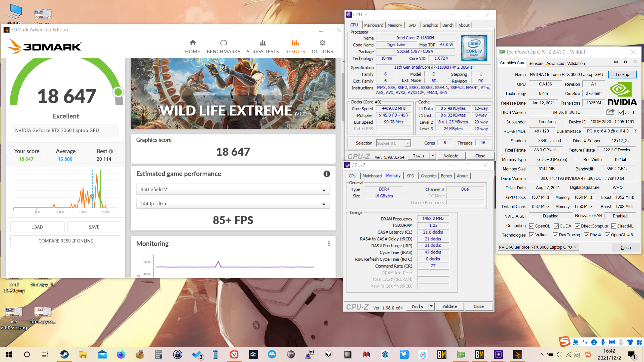Expand the Battlefield V game dropdown
This screenshot has height=362, width=644.
[x=233, y=190]
